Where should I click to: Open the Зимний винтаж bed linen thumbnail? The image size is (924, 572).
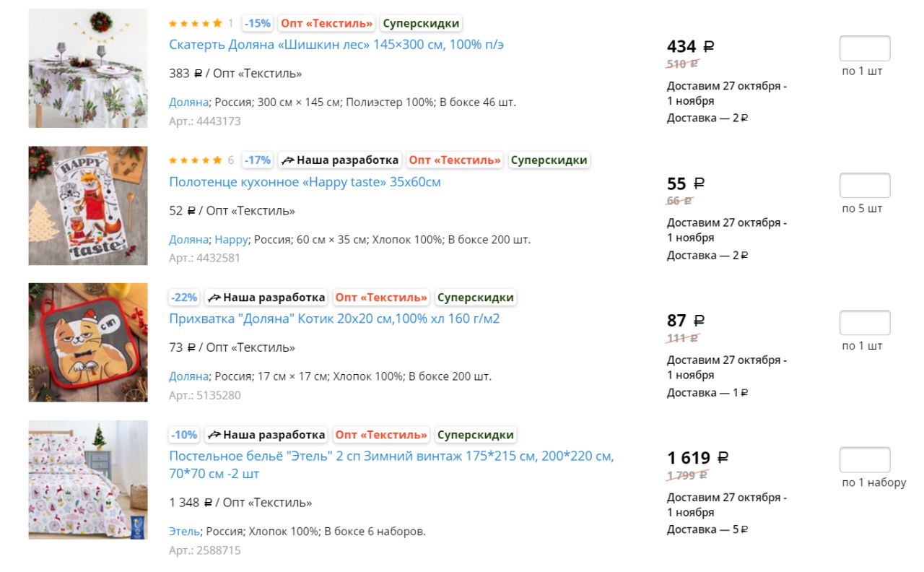click(88, 480)
